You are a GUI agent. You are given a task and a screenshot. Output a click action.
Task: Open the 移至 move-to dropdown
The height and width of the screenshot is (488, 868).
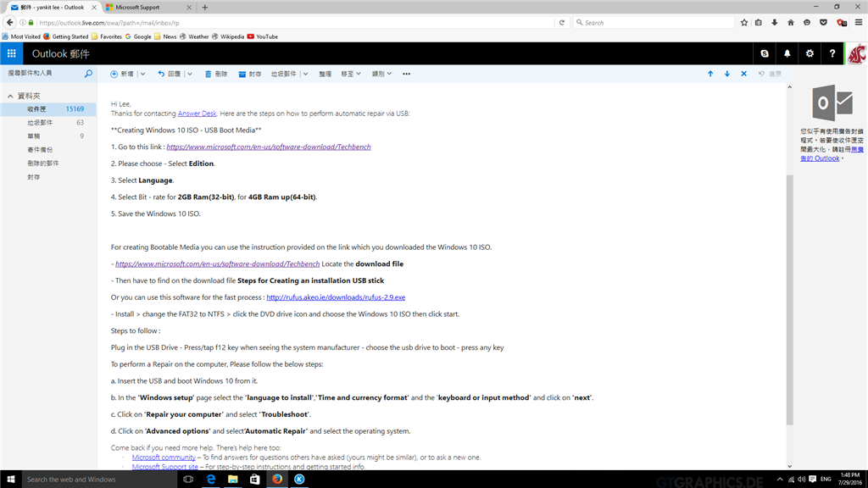pos(351,74)
